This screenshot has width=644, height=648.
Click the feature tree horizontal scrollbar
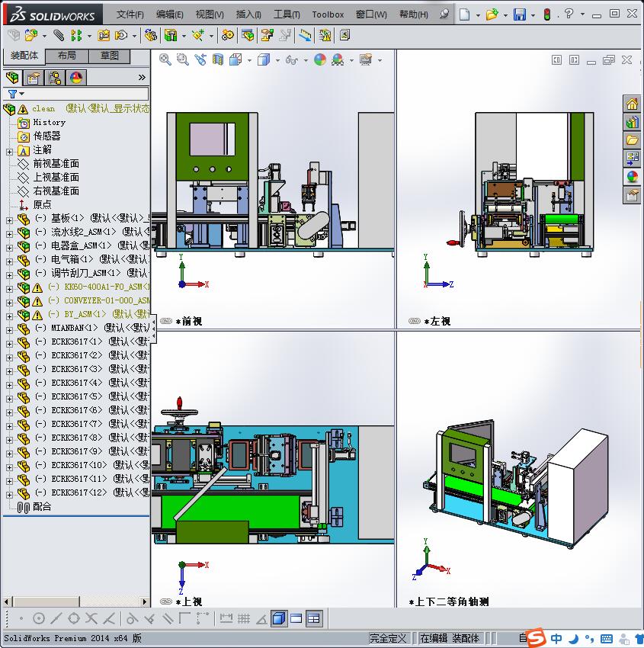75,601
